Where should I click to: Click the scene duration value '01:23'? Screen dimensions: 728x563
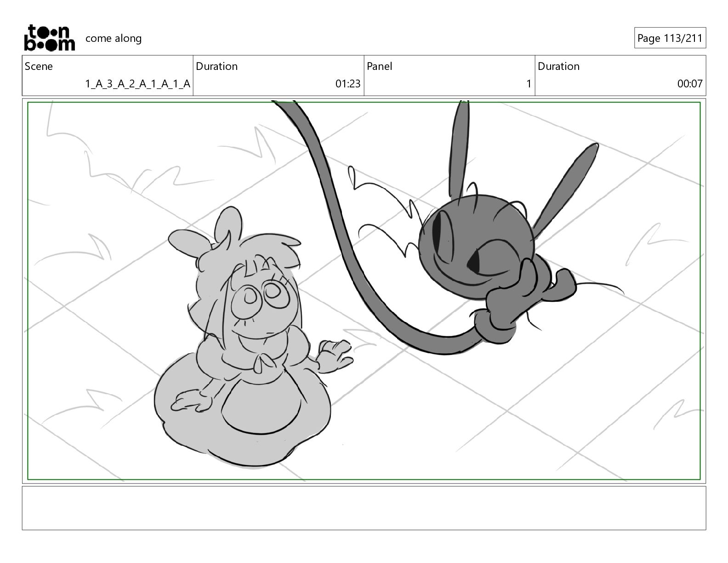pyautogui.click(x=348, y=84)
